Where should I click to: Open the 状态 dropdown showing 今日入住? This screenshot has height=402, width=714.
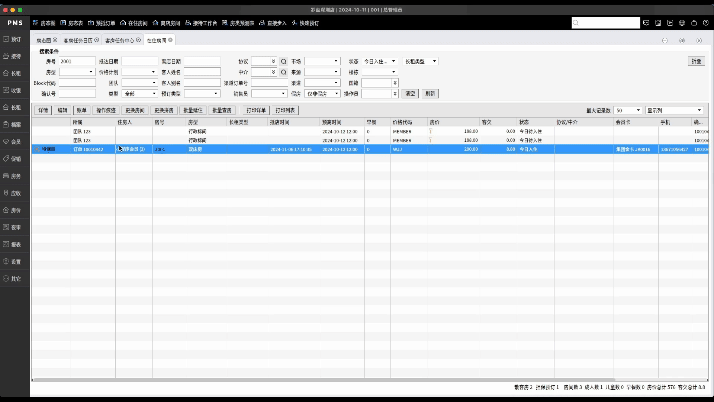380,61
